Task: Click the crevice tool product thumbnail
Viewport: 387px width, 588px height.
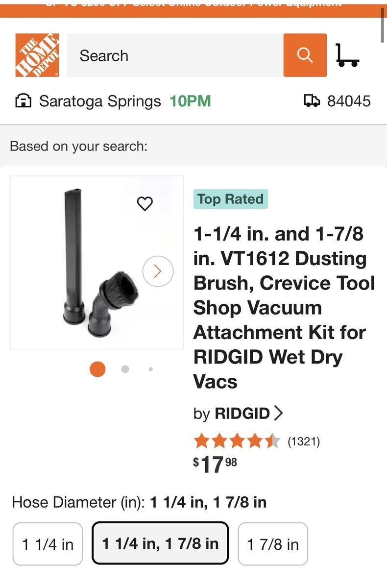Action: (97, 262)
